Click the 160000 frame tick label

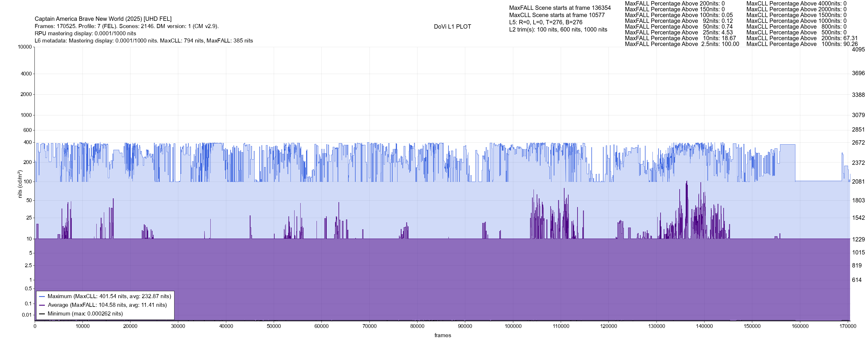tap(800, 326)
